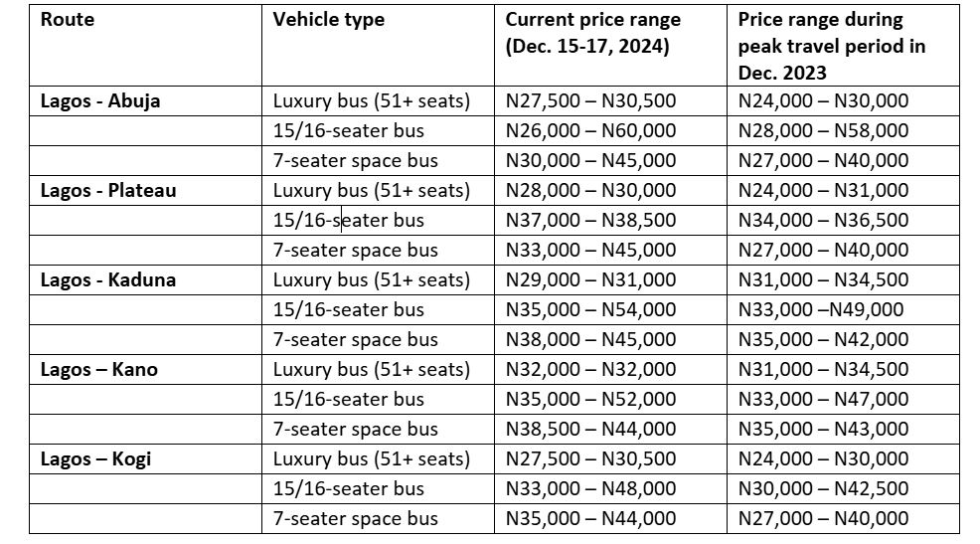Select the N38,500 – N44,000 price cell

click(x=590, y=429)
